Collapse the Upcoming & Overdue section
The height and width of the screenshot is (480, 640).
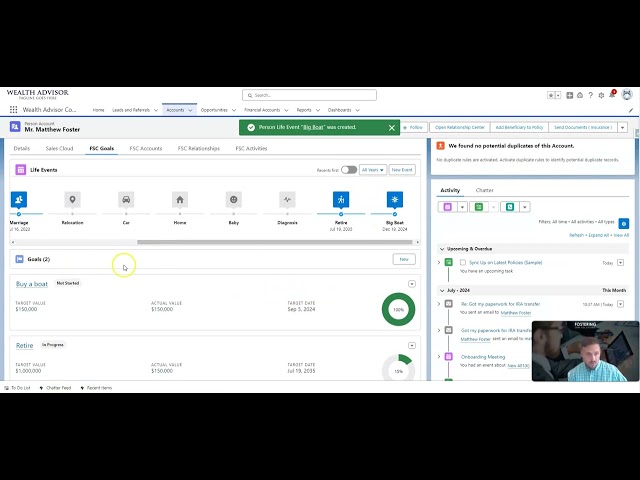(x=442, y=249)
